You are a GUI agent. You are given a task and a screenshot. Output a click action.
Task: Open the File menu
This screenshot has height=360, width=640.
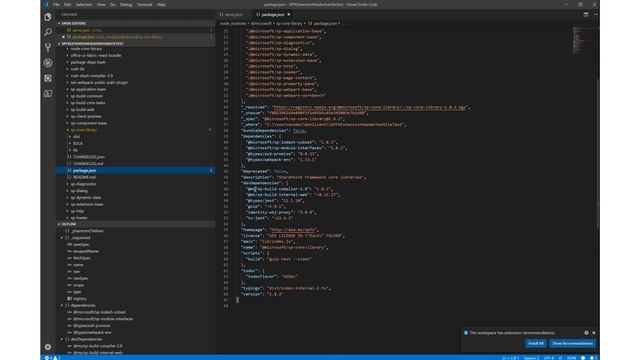(56, 4)
